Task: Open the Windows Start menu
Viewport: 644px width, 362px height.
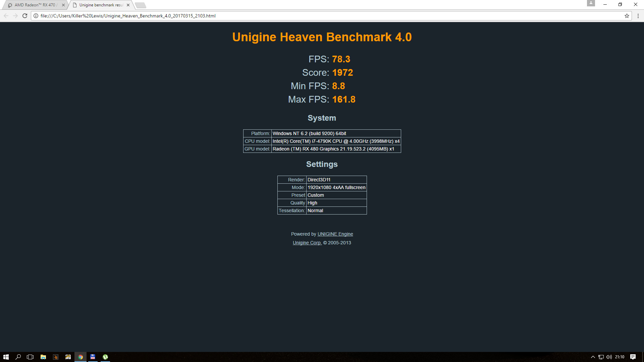Action: click(x=6, y=357)
